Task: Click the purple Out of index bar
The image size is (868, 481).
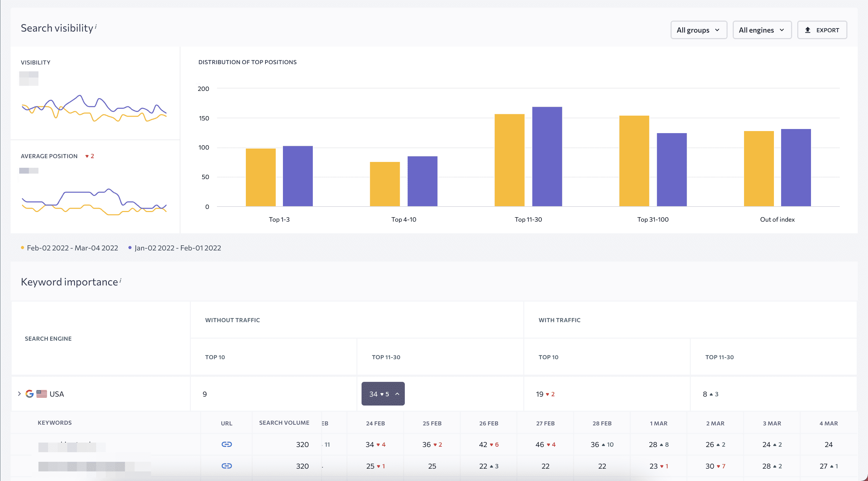Action: [x=796, y=168]
